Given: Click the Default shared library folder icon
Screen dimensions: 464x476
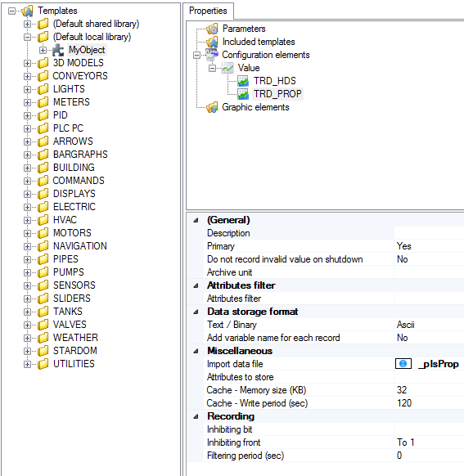Looking at the screenshot, I should tap(43, 24).
